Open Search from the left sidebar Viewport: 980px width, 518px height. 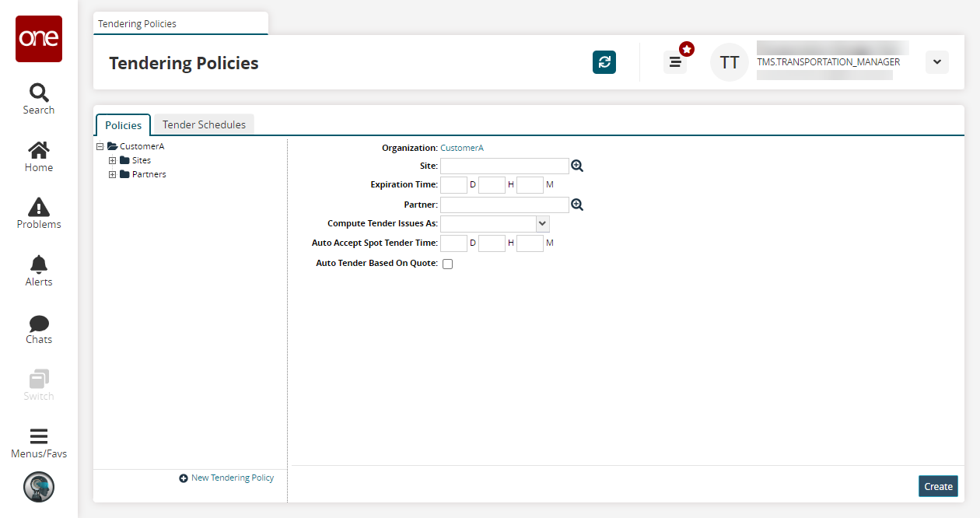click(39, 99)
